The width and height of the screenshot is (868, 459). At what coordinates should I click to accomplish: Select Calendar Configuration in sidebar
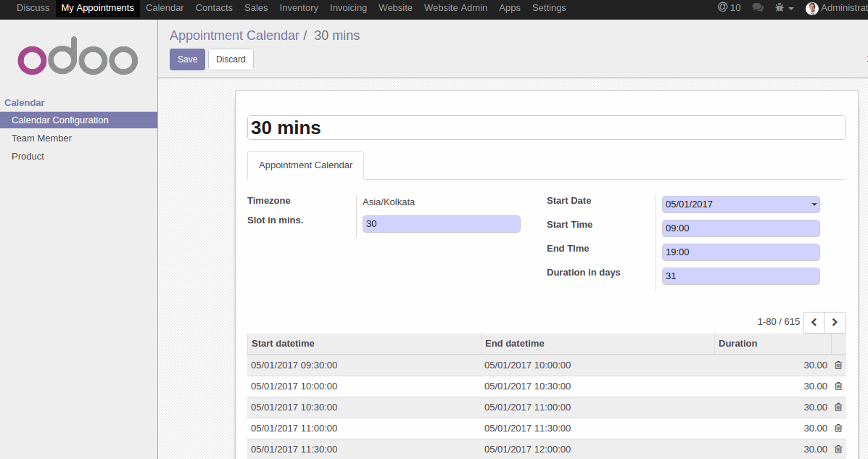click(78, 120)
